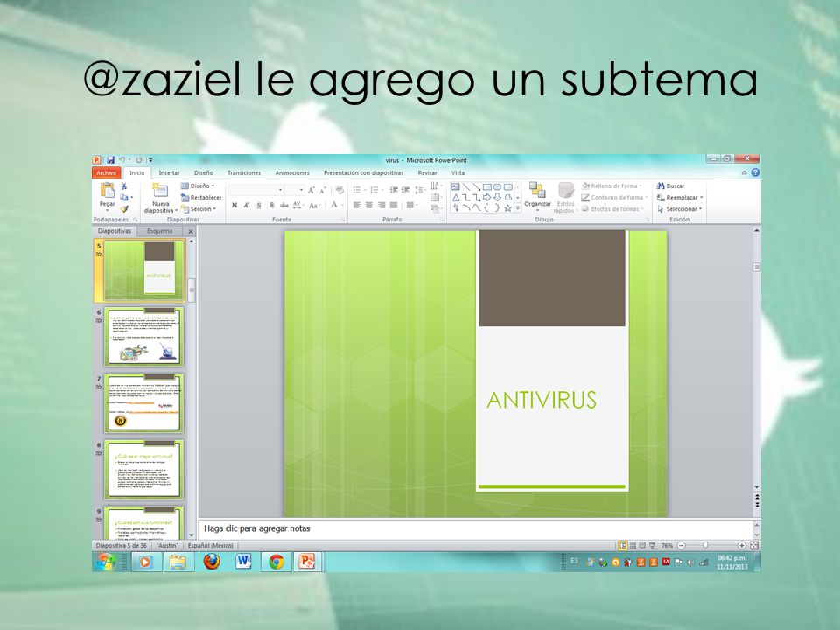The width and height of the screenshot is (840, 630).
Task: Switch to the Esquema pane tab
Action: coord(159,231)
